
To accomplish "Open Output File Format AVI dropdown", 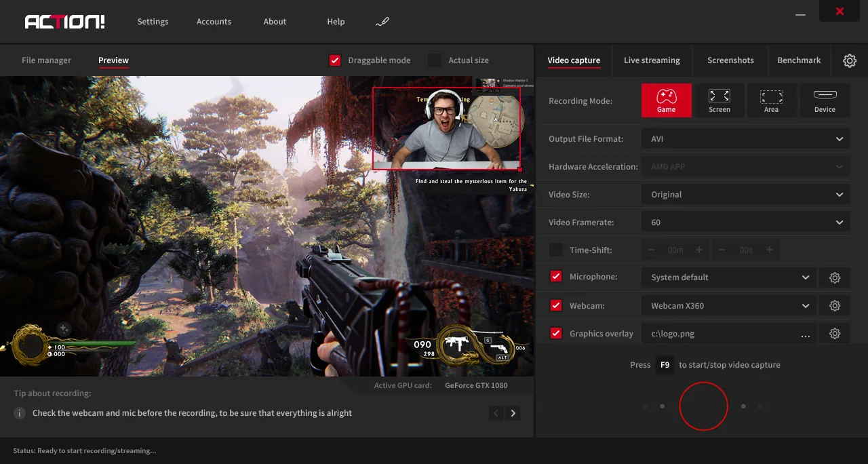I will pos(746,139).
